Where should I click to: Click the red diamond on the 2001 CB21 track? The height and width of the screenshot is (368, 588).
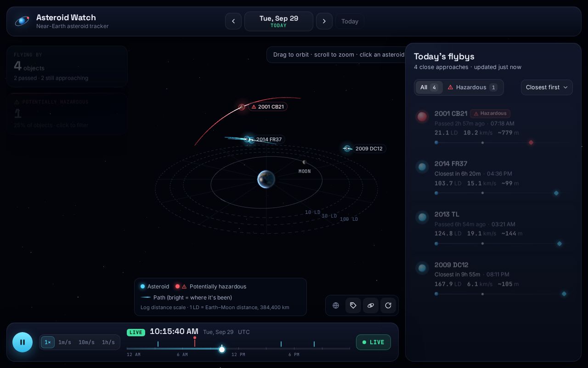[x=531, y=143]
